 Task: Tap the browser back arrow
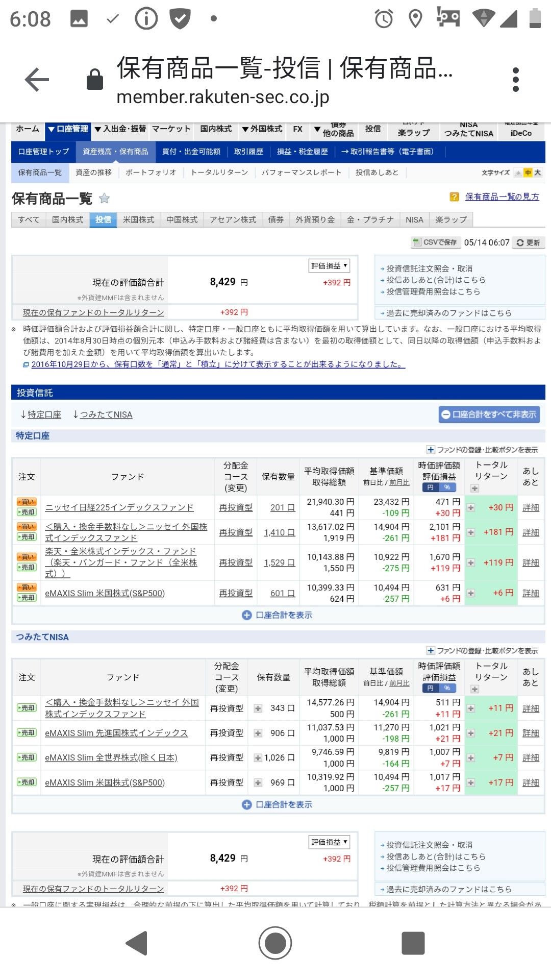point(37,80)
